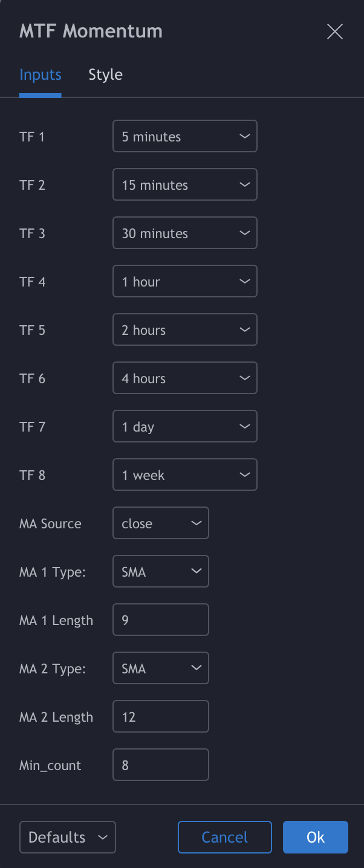Viewport: 364px width, 868px height.
Task: Click the TF 7 dropdown set to 1 day
Action: click(184, 427)
